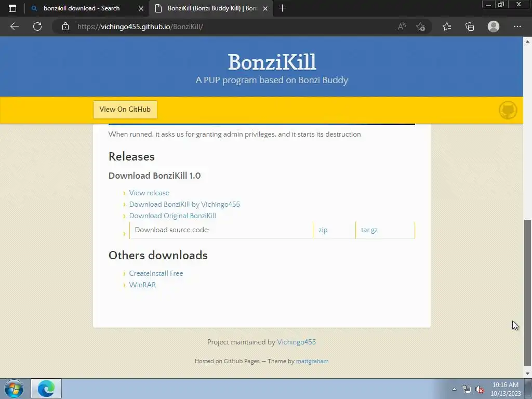Download the source code zip link
This screenshot has width=532, height=399.
click(323, 230)
